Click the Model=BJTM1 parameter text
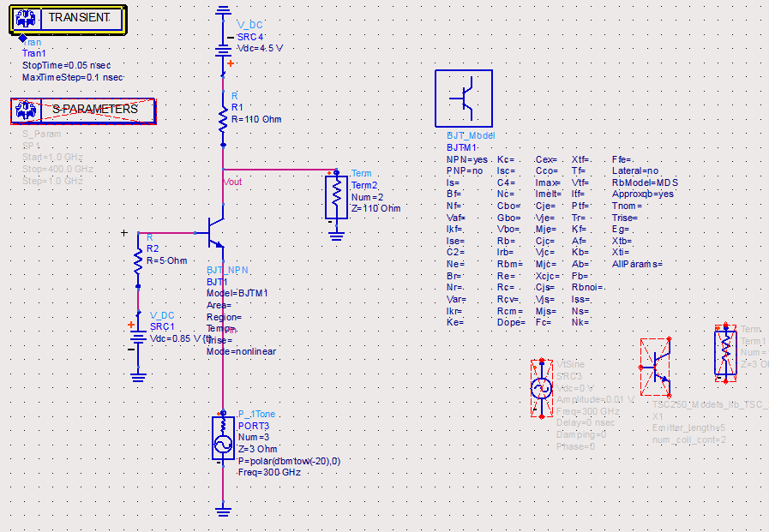The height and width of the screenshot is (532, 769). [237, 294]
